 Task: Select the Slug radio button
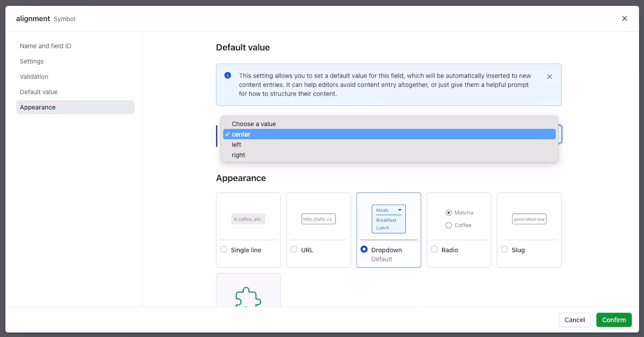point(504,250)
